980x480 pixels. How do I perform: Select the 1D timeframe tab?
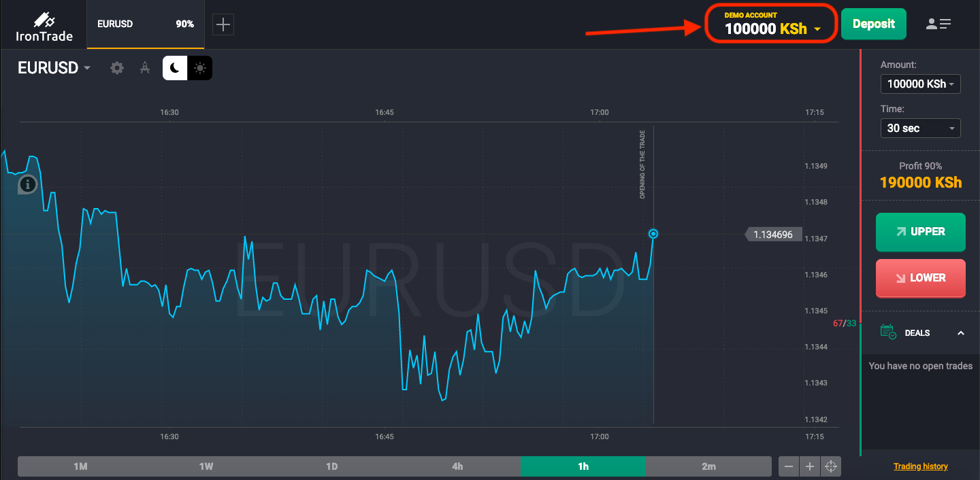331,466
